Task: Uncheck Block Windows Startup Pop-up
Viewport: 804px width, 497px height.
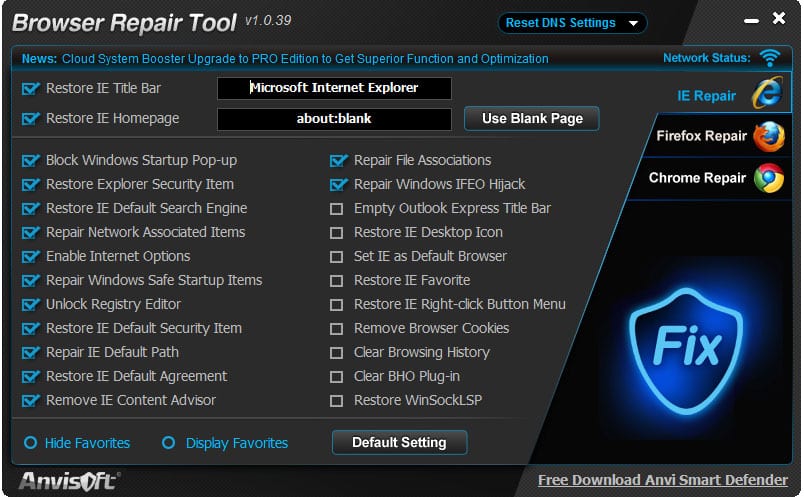Action: point(29,160)
